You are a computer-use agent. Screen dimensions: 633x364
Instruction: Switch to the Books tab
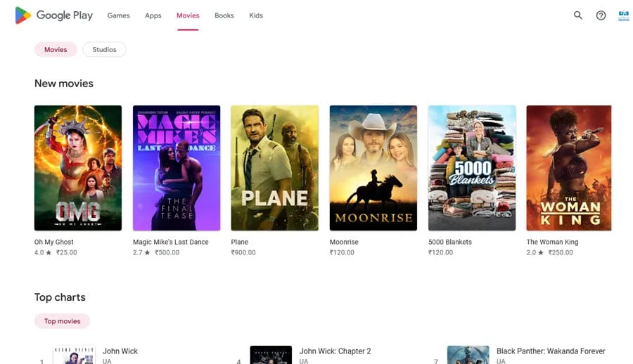224,15
